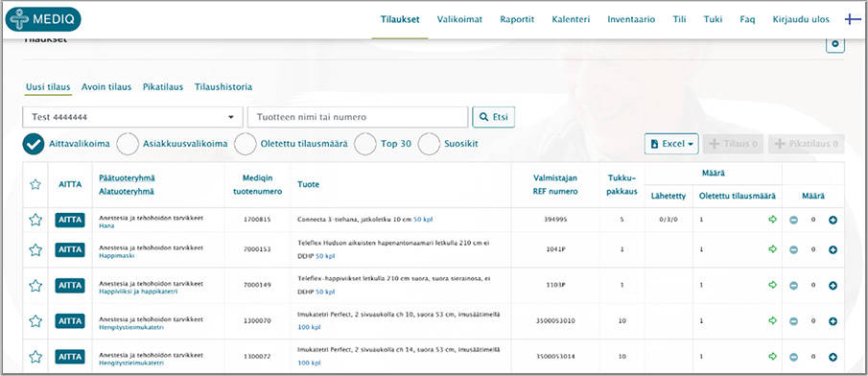This screenshot has height=376, width=868.
Task: Sort by Alatuoteryhmä column header
Action: click(x=127, y=192)
